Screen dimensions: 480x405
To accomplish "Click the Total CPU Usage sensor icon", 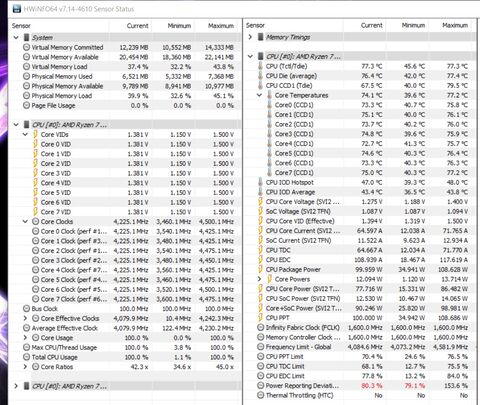I will point(26,357).
